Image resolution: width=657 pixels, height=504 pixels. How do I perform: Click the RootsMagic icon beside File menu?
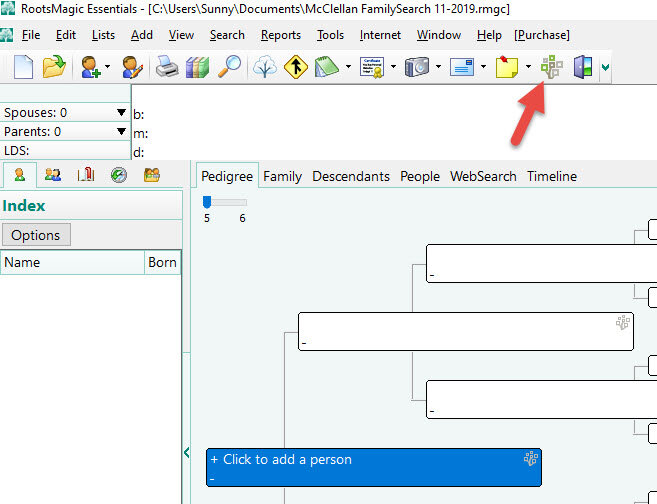pyautogui.click(x=6, y=35)
